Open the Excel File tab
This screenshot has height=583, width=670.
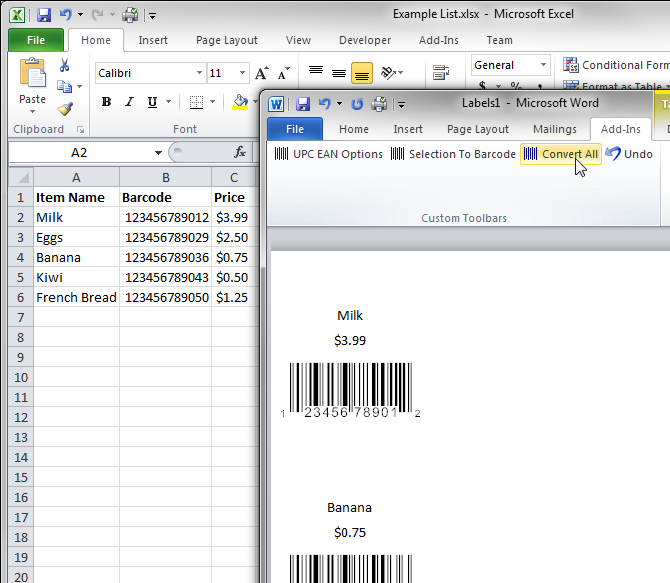tap(36, 40)
